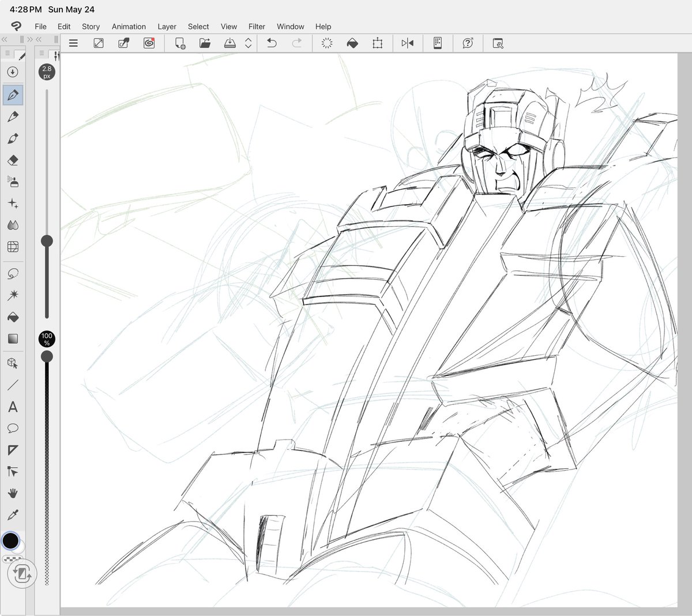Select the Fill bucket tool in tool palette

point(13,317)
